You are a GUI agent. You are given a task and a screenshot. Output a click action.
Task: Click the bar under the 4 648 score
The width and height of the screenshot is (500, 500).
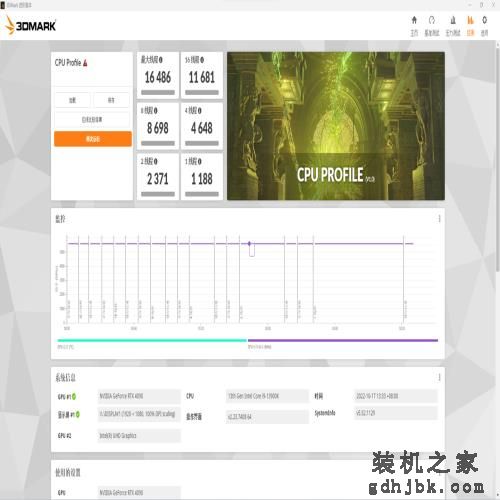[x=202, y=143]
